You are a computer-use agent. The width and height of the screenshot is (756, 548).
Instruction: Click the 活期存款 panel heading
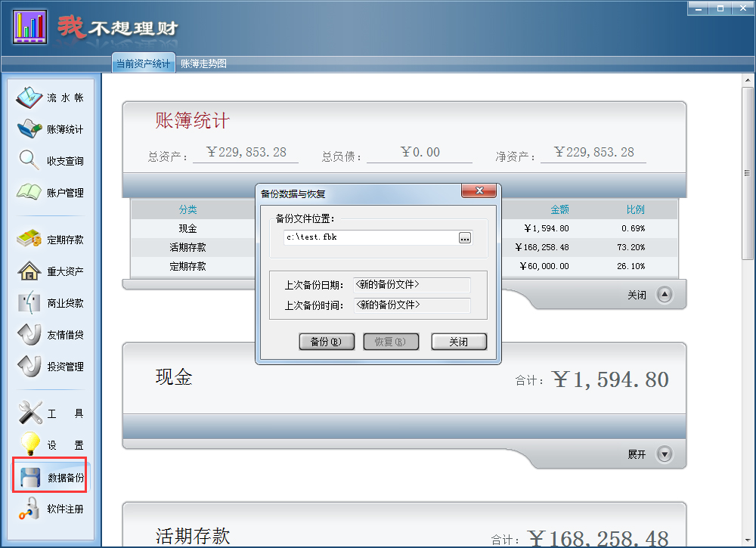(x=192, y=536)
